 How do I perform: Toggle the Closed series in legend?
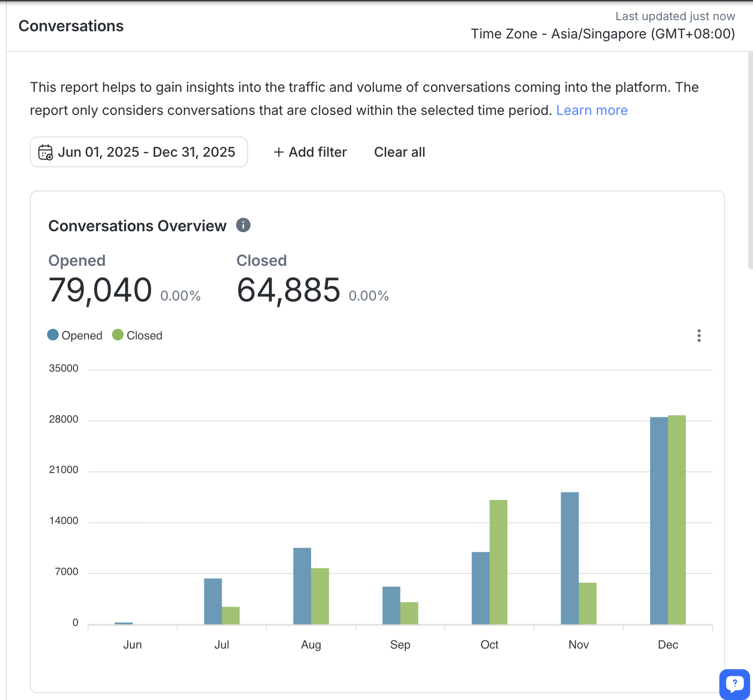point(144,336)
